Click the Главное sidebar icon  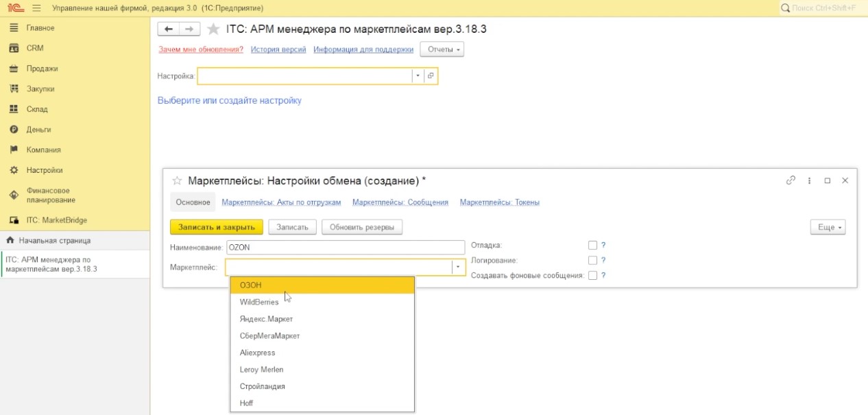13,28
